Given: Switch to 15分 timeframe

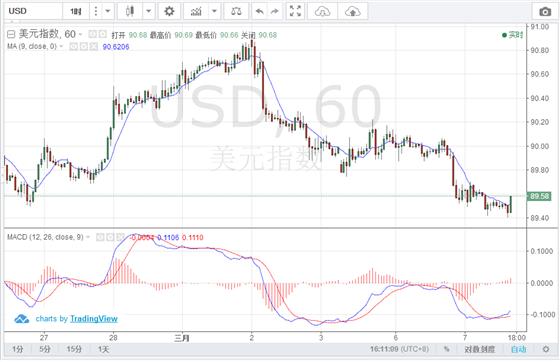Looking at the screenshot, I should pos(74,349).
